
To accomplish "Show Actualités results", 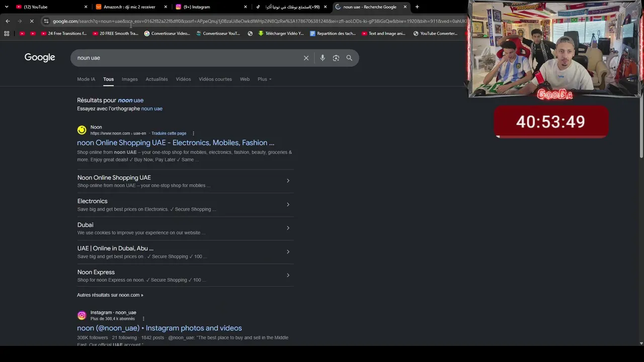I will point(156,79).
